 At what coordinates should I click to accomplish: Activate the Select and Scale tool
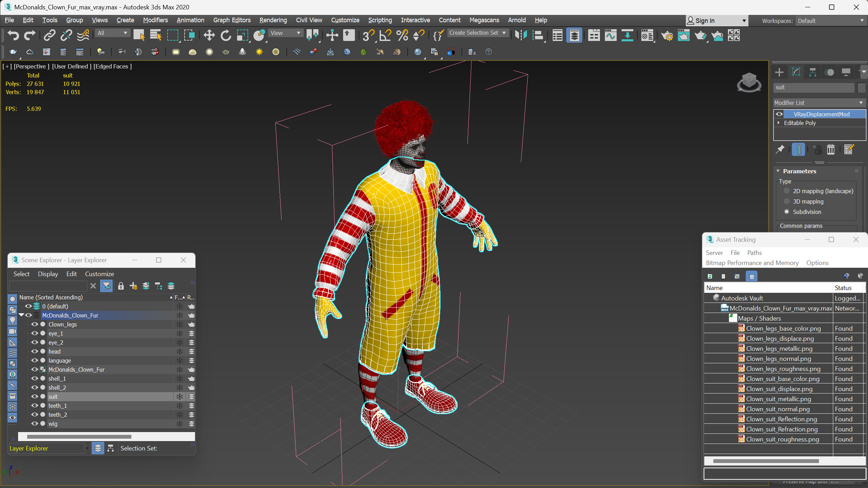tap(242, 35)
